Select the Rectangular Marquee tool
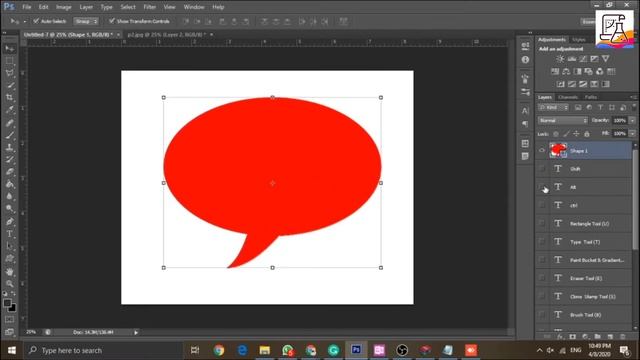640x360 pixels. click(x=9, y=61)
